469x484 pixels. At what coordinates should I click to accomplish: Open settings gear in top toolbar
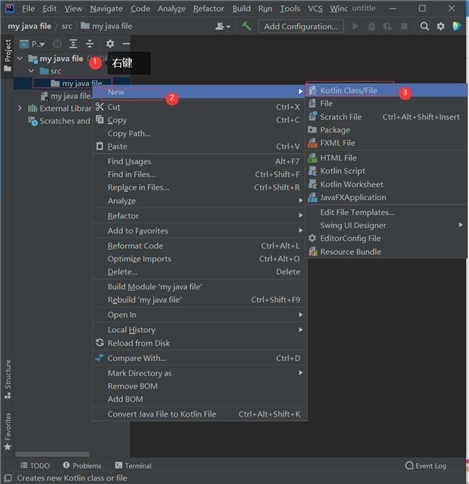(x=441, y=26)
